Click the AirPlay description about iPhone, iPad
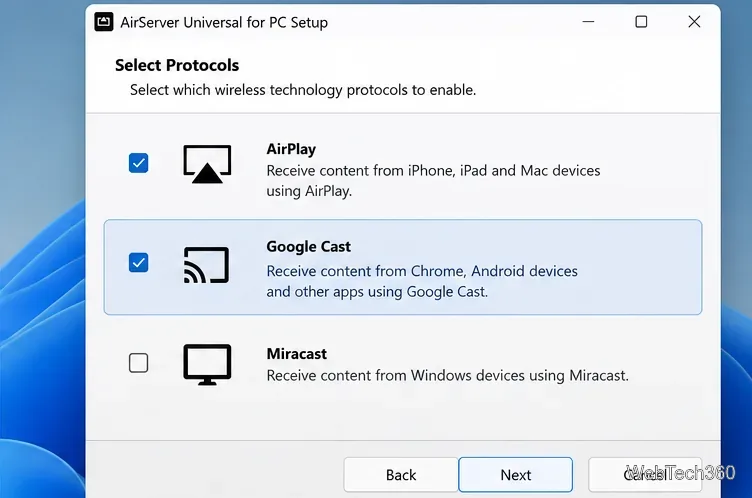Image resolution: width=752 pixels, height=498 pixels. coord(433,180)
